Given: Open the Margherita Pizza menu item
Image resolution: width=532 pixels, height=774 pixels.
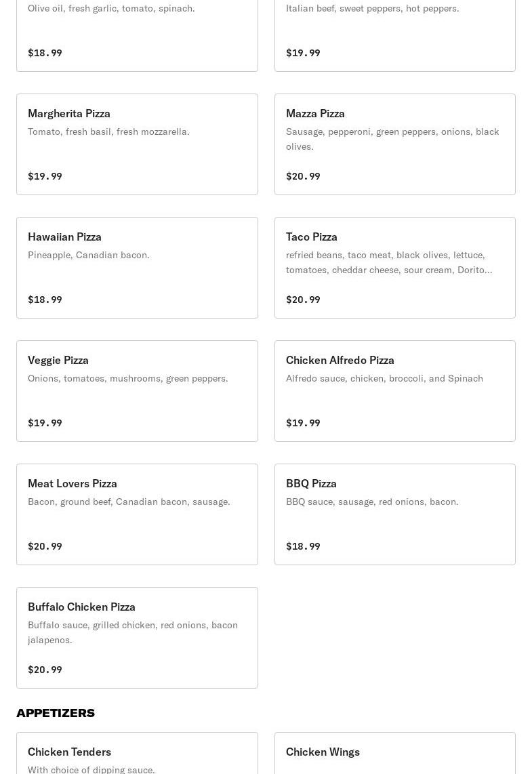Looking at the screenshot, I should tap(137, 144).
